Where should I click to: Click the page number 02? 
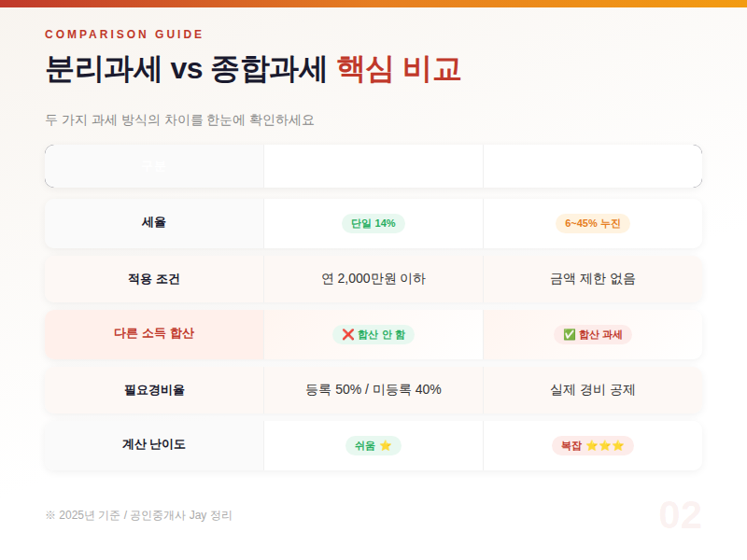tap(681, 514)
